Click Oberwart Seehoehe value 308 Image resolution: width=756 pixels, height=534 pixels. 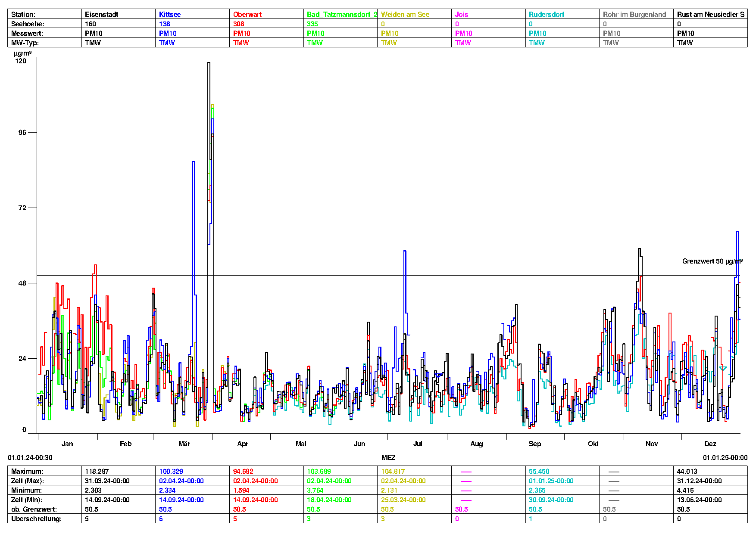pos(239,24)
